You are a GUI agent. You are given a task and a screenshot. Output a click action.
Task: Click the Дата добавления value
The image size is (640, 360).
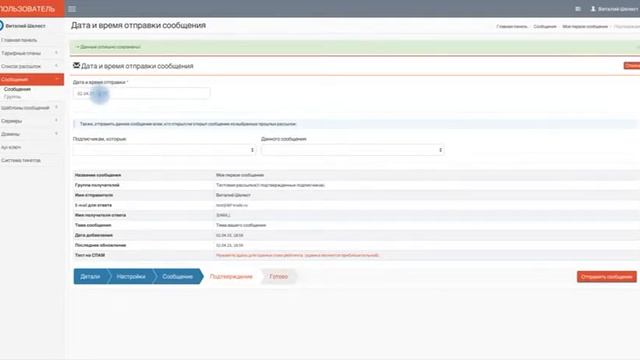tap(229, 235)
